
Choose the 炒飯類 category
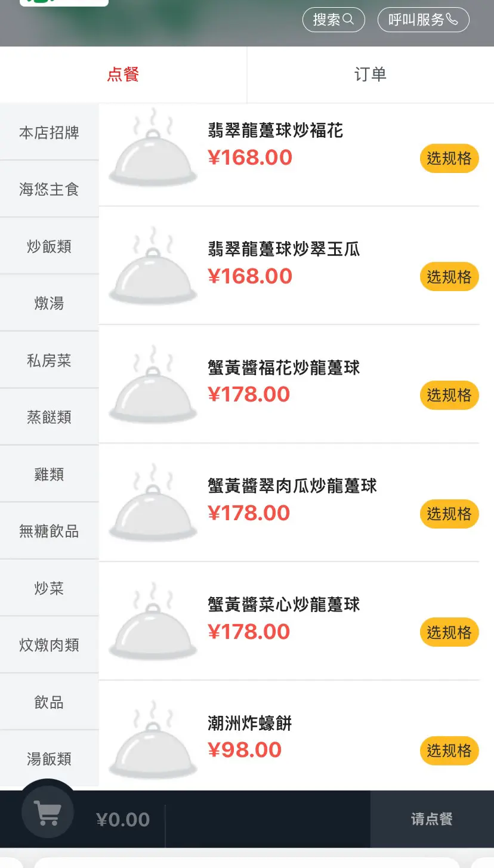(x=49, y=246)
